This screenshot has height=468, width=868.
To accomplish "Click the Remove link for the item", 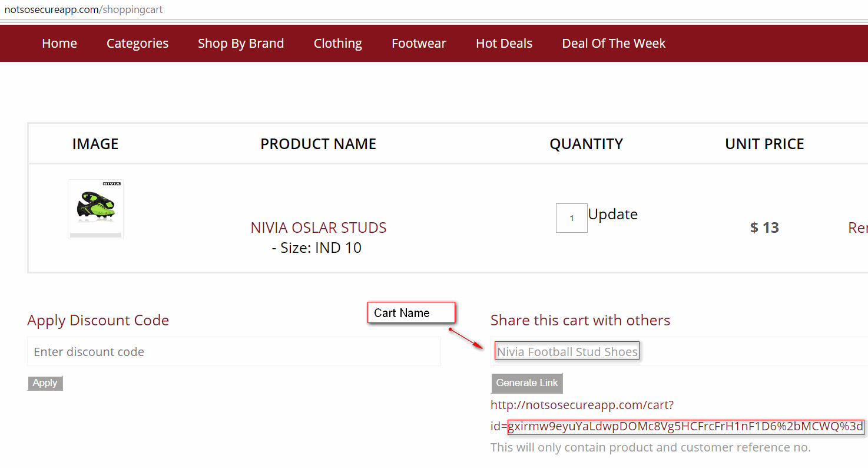I will pos(857,228).
